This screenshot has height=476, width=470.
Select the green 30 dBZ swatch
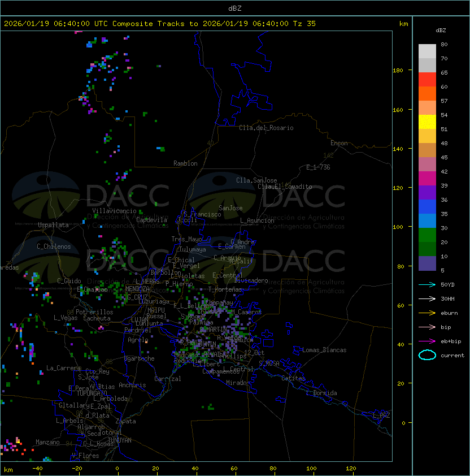pyautogui.click(x=427, y=235)
